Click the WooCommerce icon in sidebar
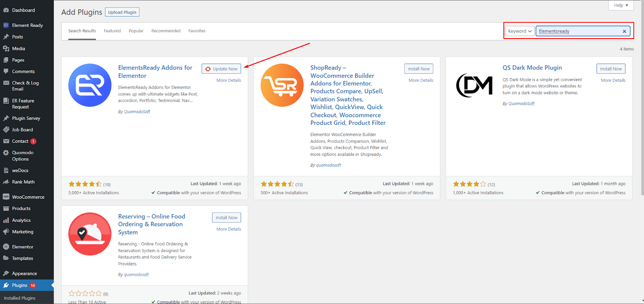The image size is (644, 304). pos(6,197)
